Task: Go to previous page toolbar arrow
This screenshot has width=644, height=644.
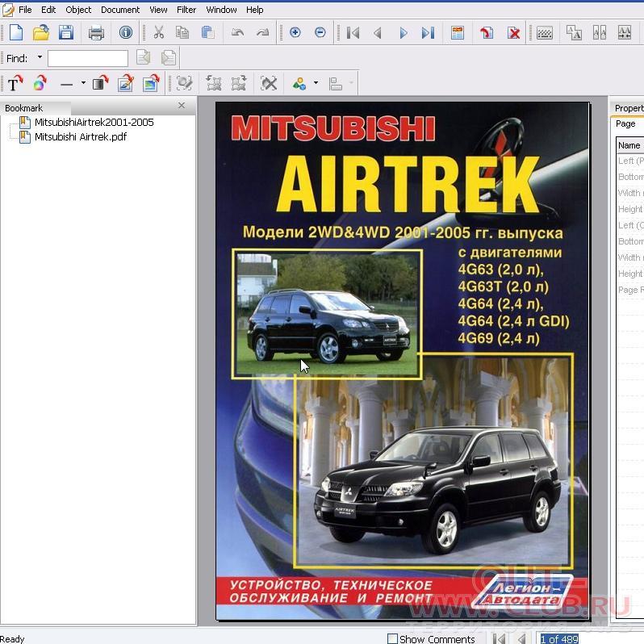Action: [x=378, y=32]
